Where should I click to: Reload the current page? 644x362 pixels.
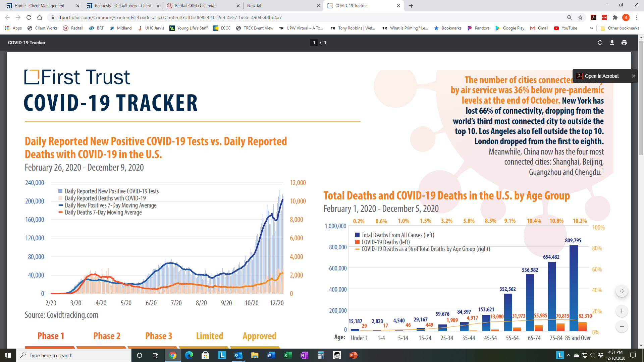(x=29, y=17)
